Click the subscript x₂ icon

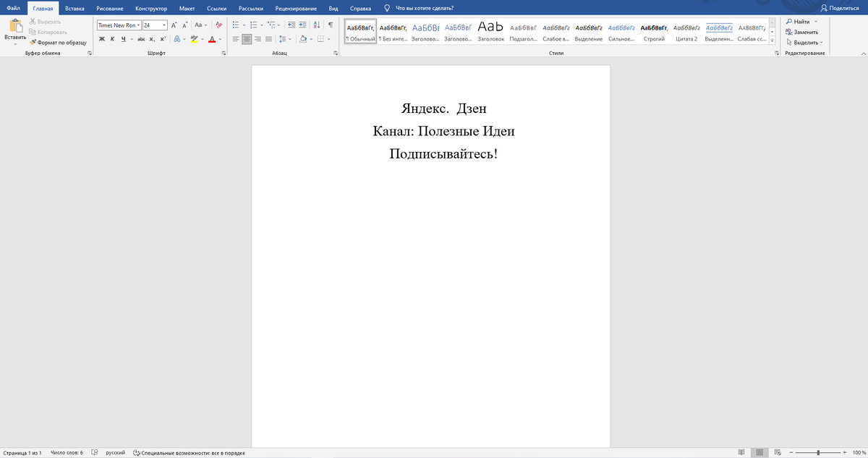point(153,38)
